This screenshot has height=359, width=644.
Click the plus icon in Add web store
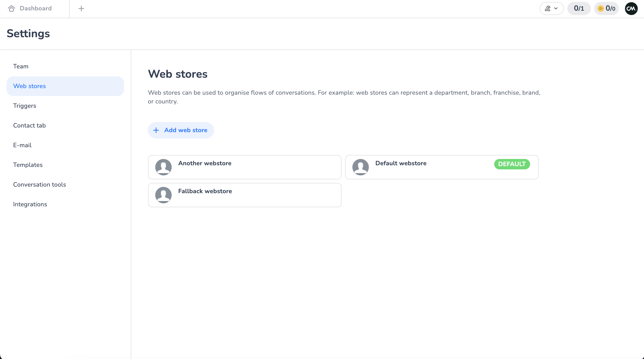(x=156, y=130)
